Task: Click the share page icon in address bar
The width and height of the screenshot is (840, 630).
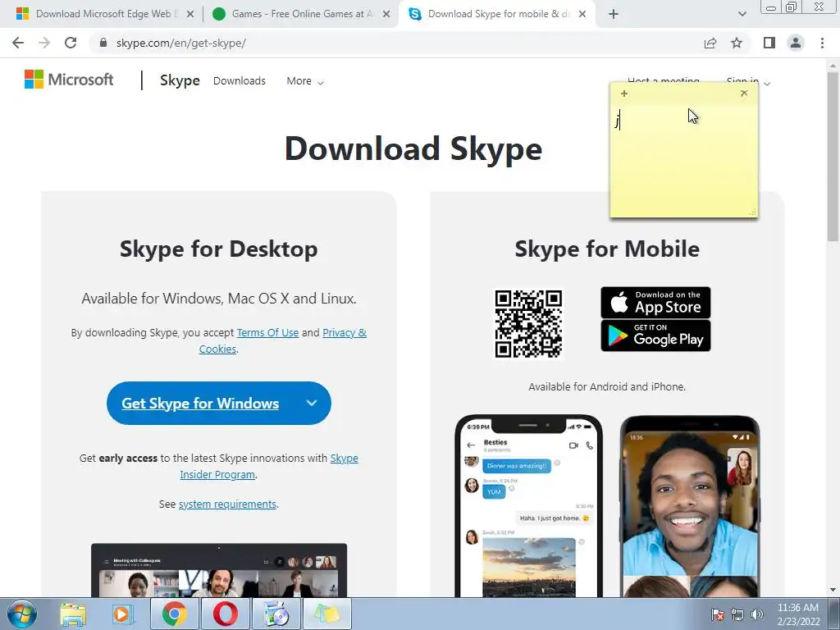Action: click(710, 43)
